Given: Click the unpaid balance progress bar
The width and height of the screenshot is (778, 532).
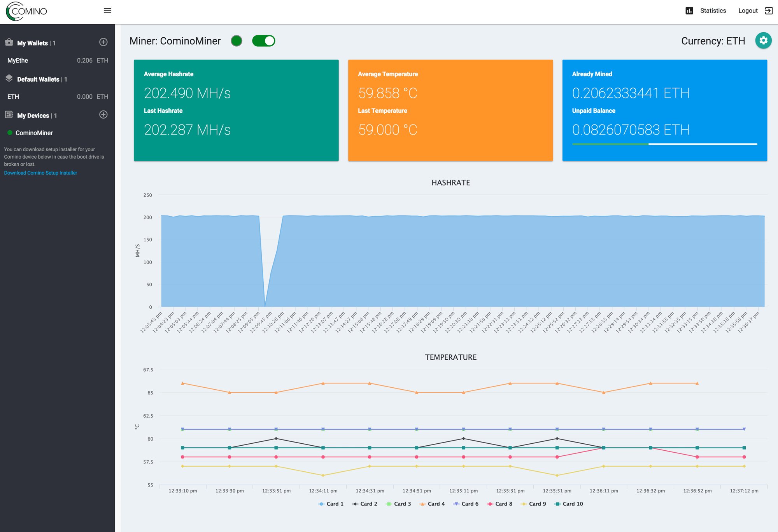Looking at the screenshot, I should 664,144.
